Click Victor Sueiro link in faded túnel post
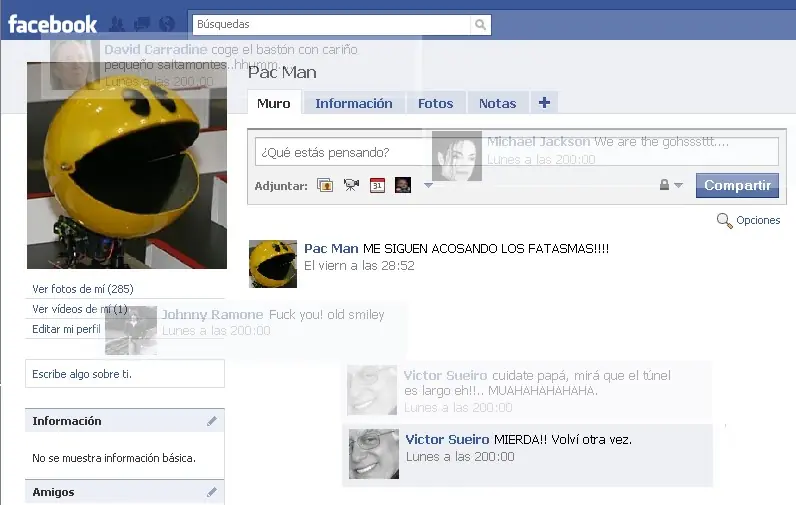796x505 pixels. click(445, 376)
